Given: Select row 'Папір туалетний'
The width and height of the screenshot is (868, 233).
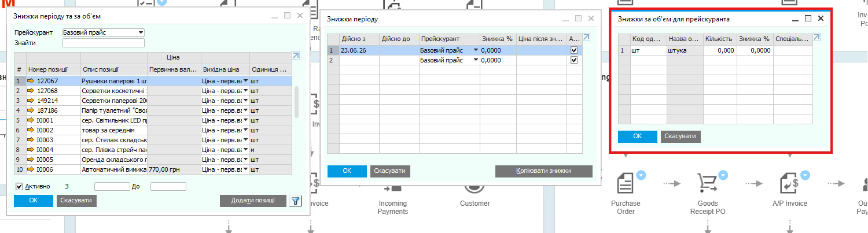Looking at the screenshot, I should coord(153,110).
